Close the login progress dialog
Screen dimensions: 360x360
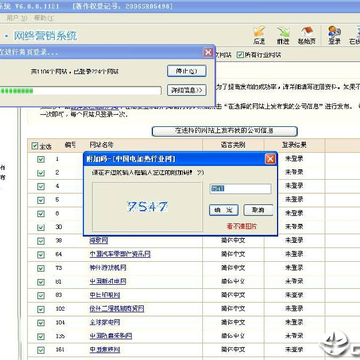tap(208, 52)
